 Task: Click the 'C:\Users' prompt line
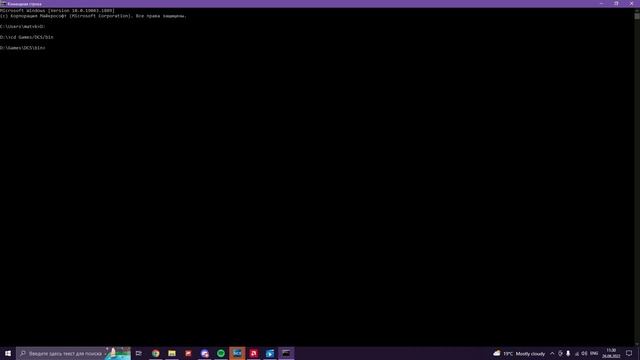[x=22, y=27]
